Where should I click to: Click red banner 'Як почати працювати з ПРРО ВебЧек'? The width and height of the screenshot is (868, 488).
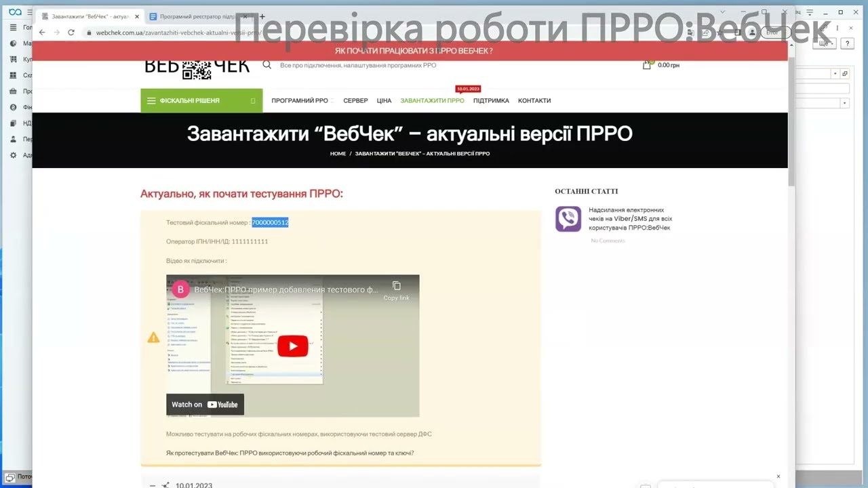point(414,51)
